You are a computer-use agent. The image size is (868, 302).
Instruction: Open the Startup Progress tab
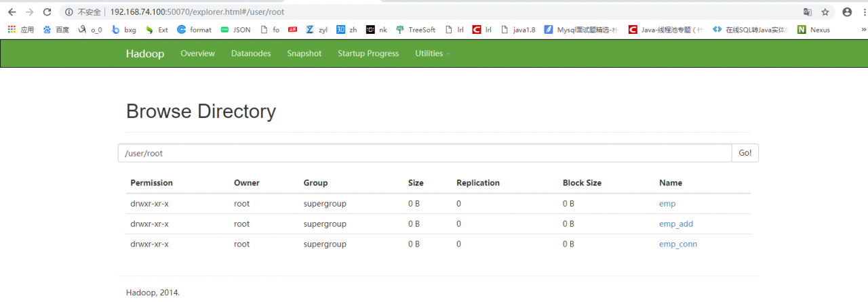click(368, 53)
